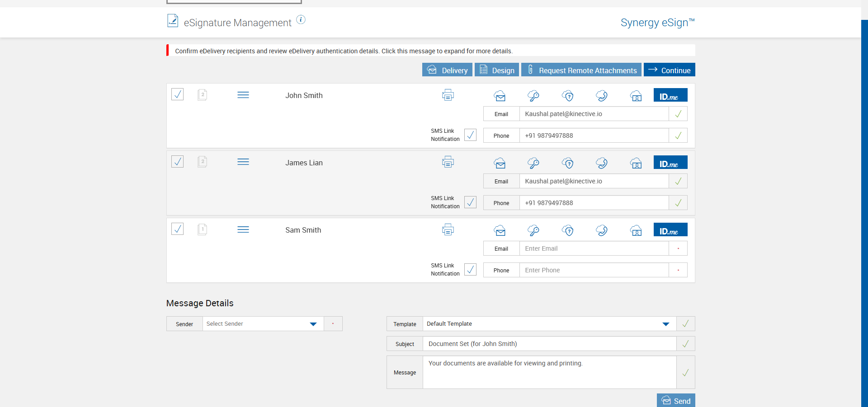This screenshot has width=868, height=407.
Task: Click Request Remote Attachments button
Action: [581, 70]
